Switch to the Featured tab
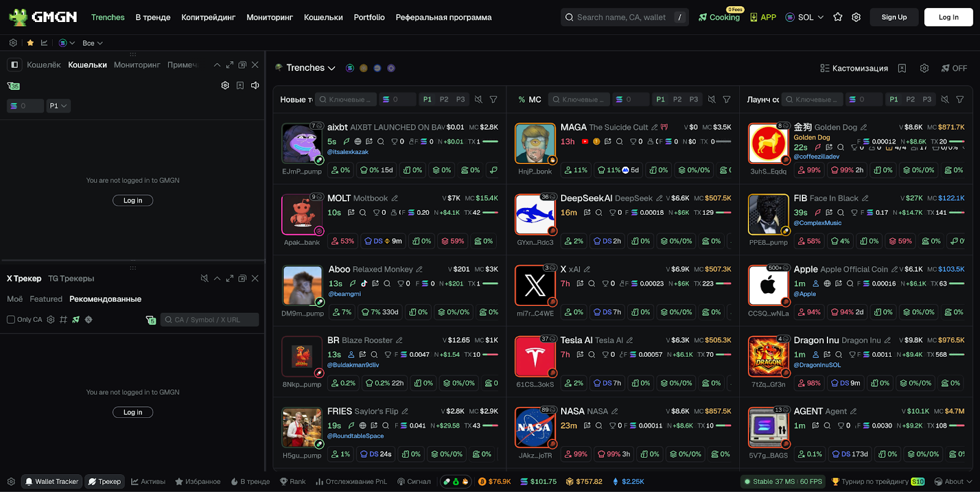The width and height of the screenshot is (980, 492). point(46,299)
